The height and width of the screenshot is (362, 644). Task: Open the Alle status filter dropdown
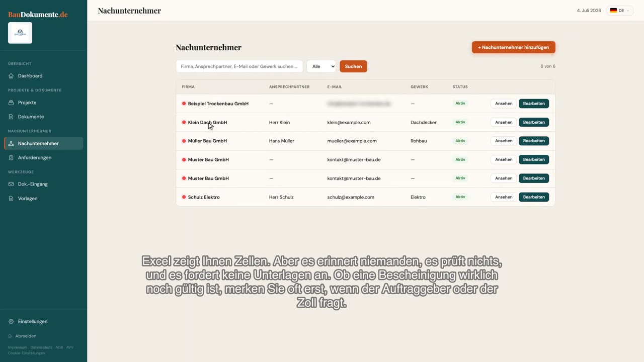click(321, 66)
